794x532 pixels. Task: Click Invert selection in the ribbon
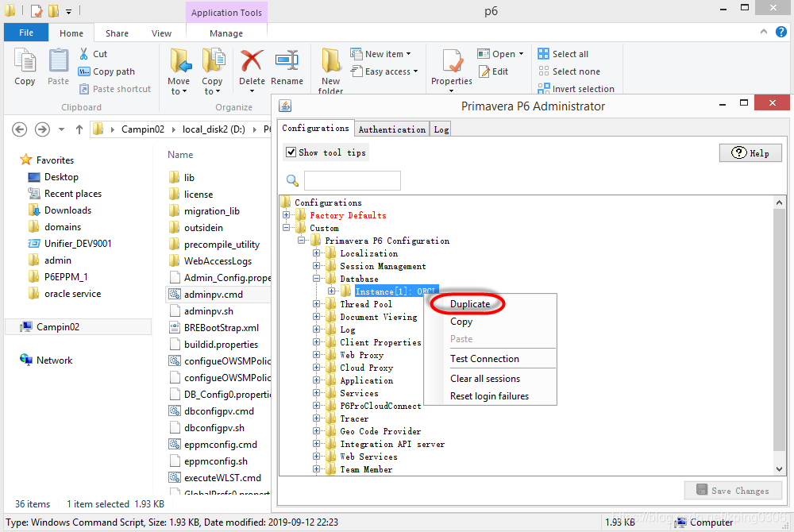click(576, 89)
